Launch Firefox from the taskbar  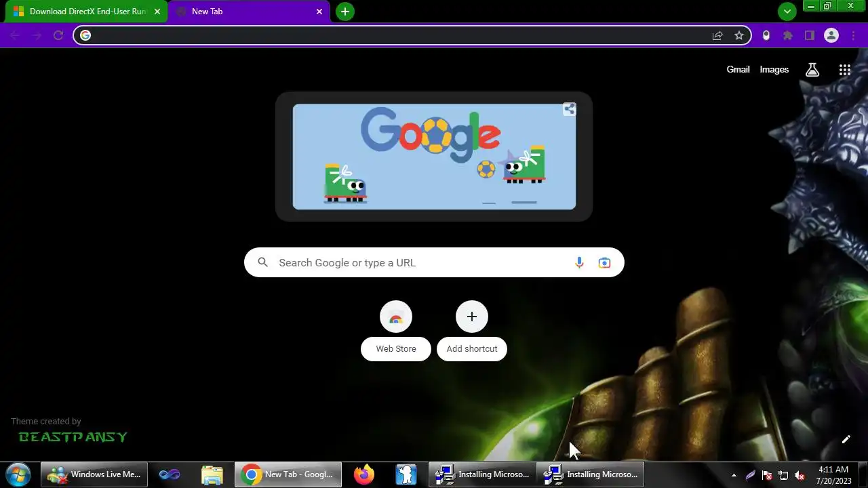(364, 474)
